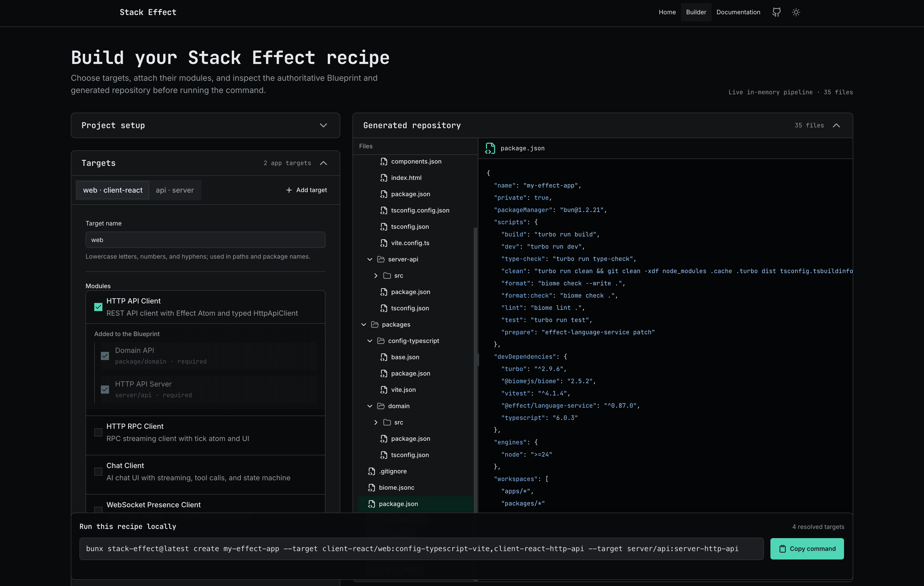
Task: Click the vite.config.ts file icon
Action: (384, 243)
